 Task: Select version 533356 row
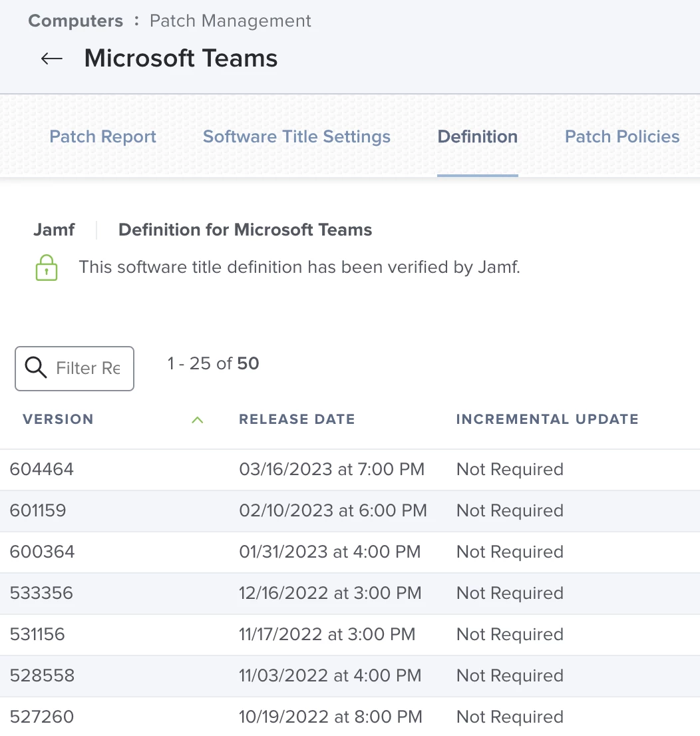coord(350,594)
